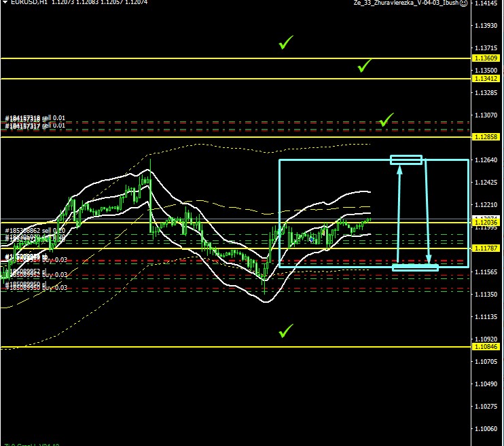This screenshot has height=446, width=504.
Task: Click order label #184157318 sell 0.01
Action: [x=35, y=118]
